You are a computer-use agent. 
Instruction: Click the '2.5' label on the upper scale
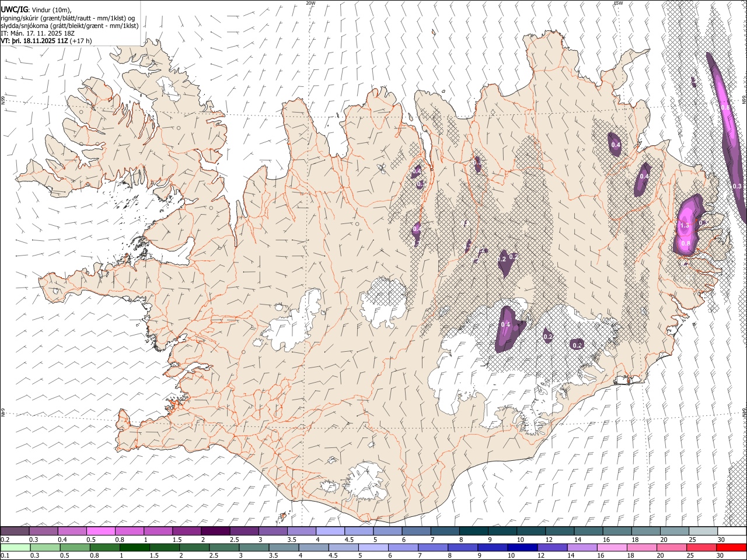pos(235,540)
